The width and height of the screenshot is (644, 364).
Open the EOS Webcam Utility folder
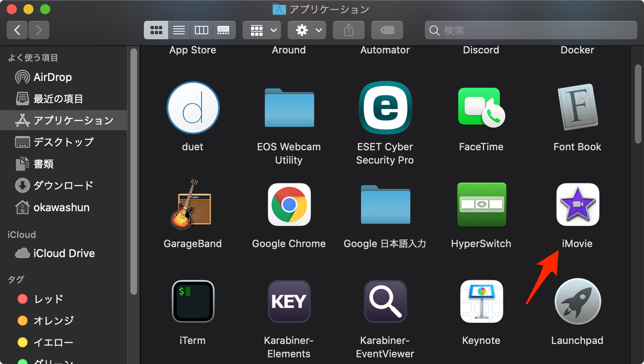(289, 108)
